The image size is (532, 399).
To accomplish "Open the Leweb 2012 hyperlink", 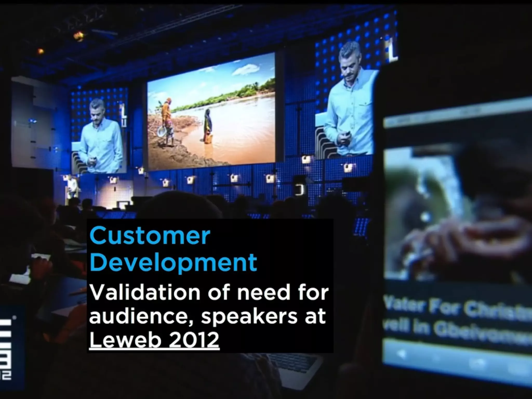I will pos(154,340).
